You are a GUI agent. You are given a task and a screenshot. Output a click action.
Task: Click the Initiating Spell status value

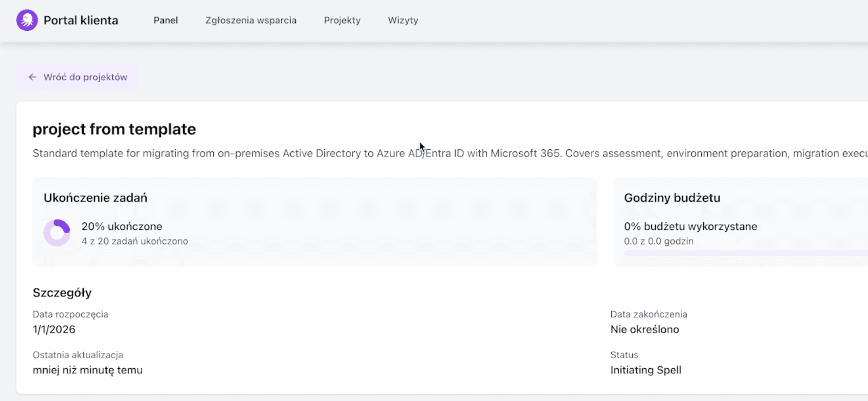[x=645, y=370]
